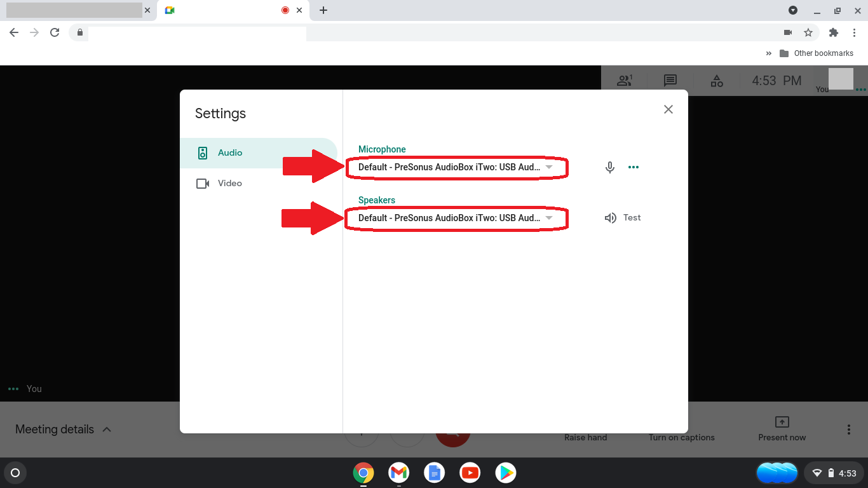Open Other bookmarks folder
This screenshot has height=488, width=868.
point(817,53)
